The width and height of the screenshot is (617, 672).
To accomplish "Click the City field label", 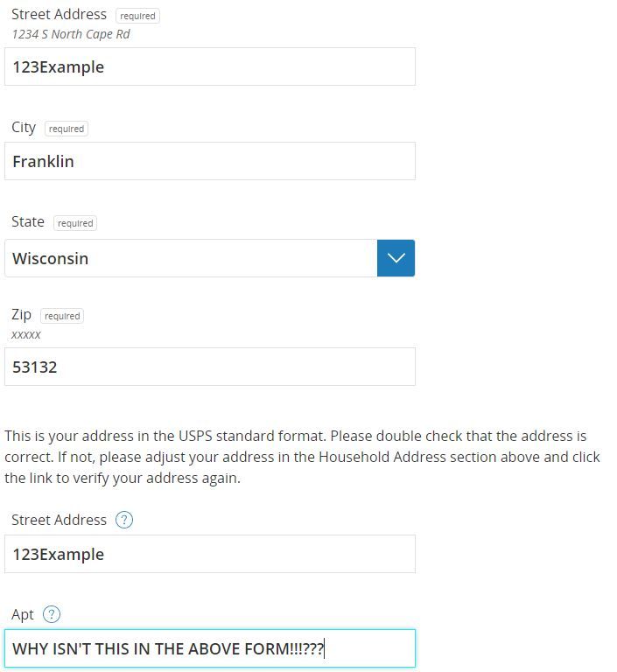I will tap(24, 128).
